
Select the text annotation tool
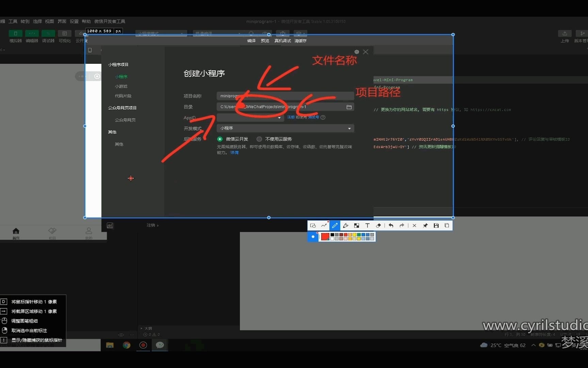pyautogui.click(x=367, y=226)
